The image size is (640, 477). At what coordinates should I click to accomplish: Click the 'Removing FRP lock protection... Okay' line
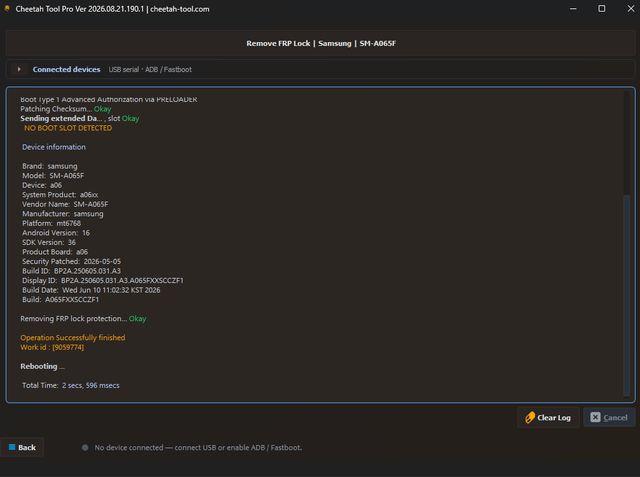point(83,319)
